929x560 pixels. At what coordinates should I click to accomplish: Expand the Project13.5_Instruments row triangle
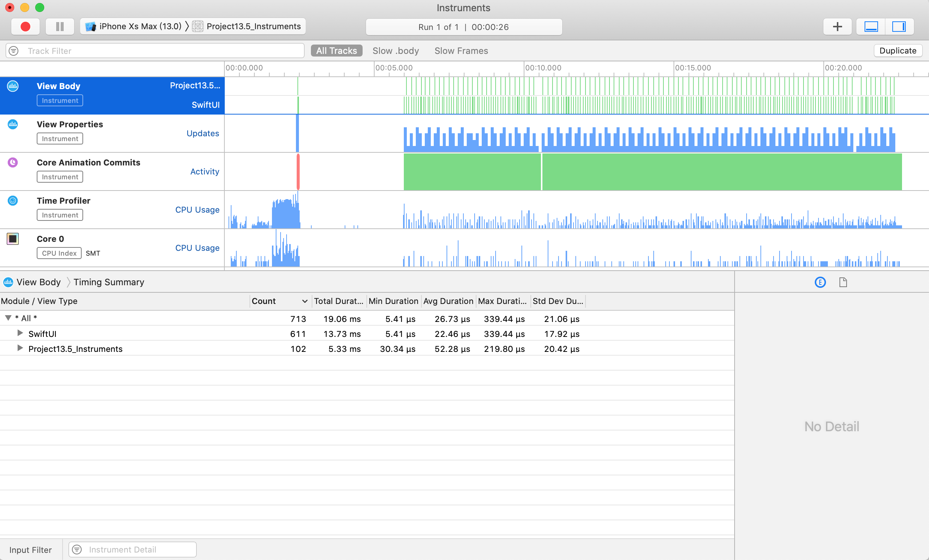(x=20, y=348)
